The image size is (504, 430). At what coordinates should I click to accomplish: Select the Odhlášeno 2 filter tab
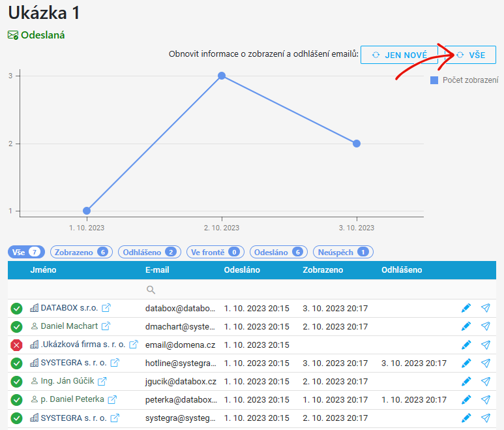coord(149,252)
